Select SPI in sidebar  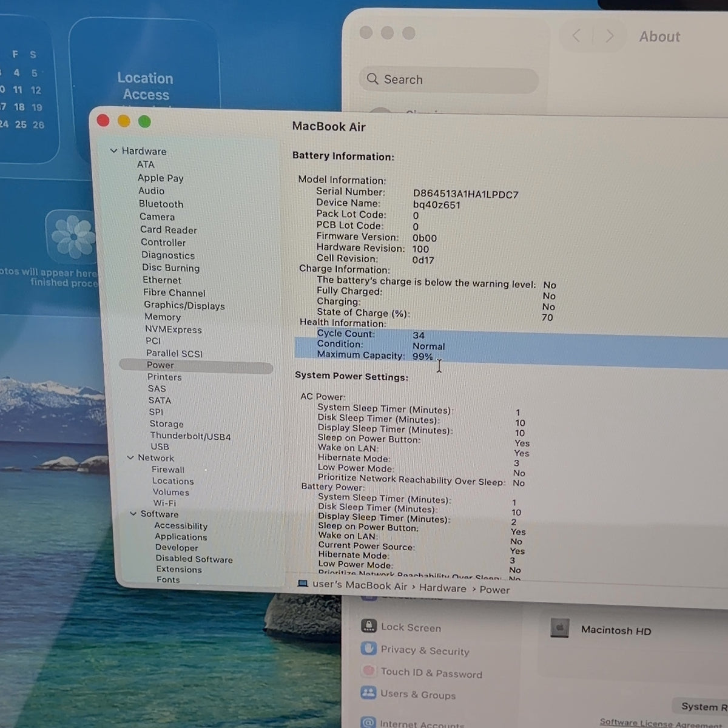point(156,412)
